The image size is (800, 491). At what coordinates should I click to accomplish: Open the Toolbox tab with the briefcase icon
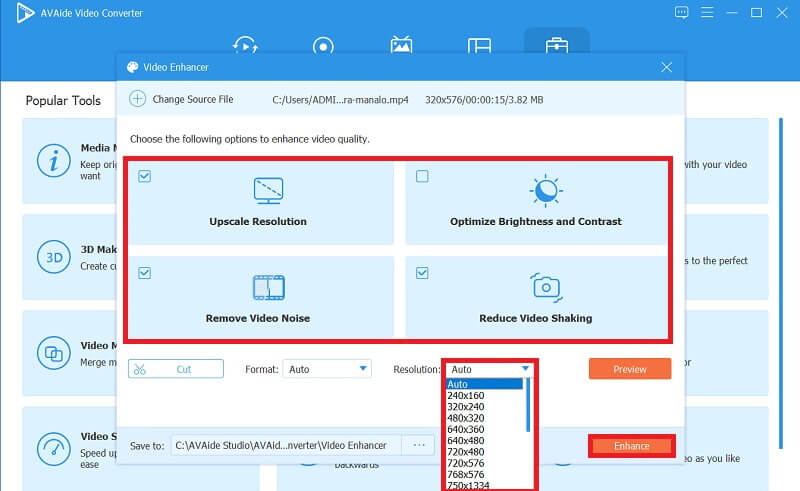point(557,45)
